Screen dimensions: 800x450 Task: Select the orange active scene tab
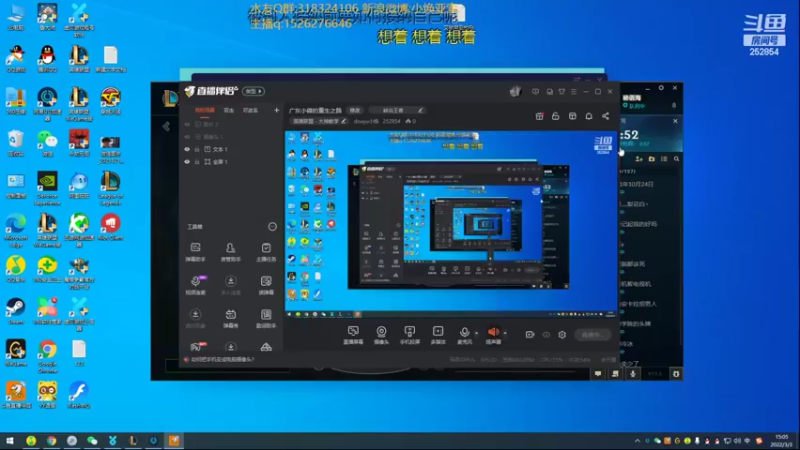pos(205,110)
